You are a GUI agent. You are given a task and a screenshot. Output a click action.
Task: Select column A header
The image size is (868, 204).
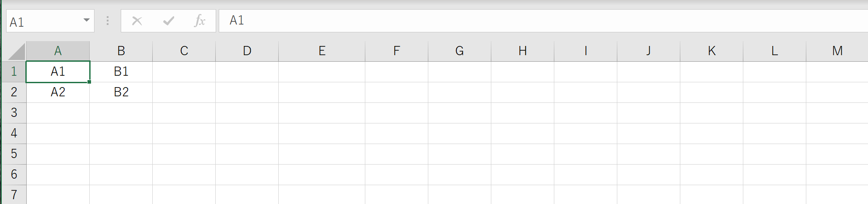pyautogui.click(x=58, y=51)
